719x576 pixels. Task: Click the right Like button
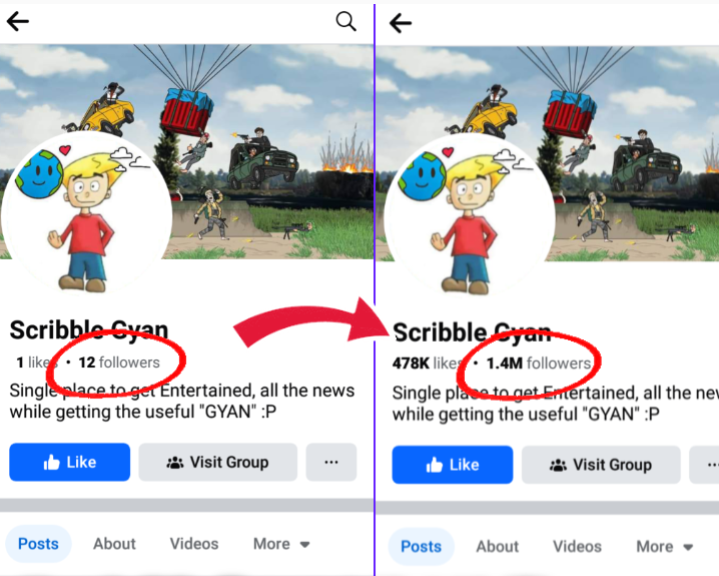tap(452, 465)
